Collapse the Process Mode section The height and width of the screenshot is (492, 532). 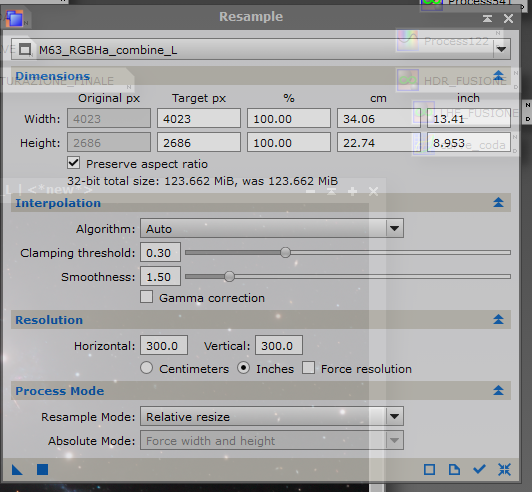[498, 391]
